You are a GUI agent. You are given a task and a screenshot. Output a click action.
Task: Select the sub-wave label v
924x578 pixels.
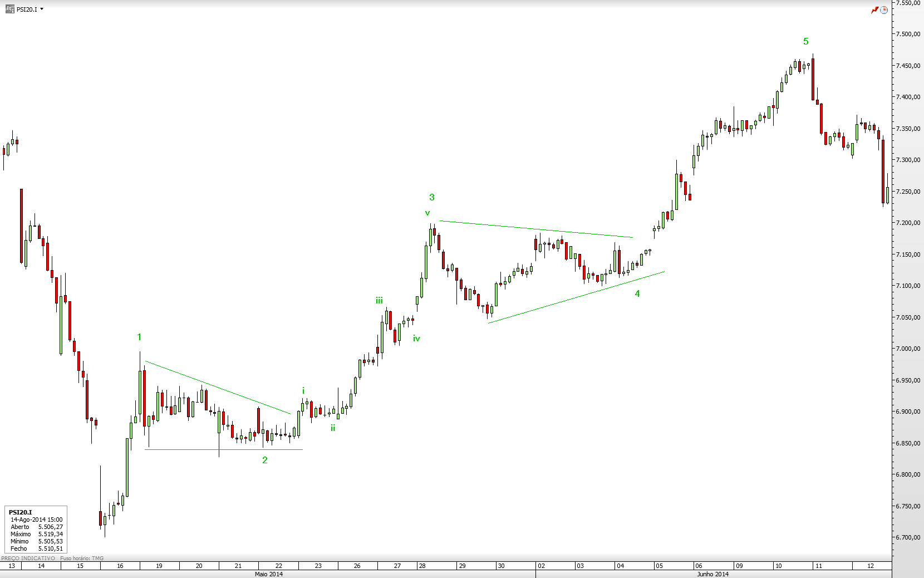click(x=427, y=213)
